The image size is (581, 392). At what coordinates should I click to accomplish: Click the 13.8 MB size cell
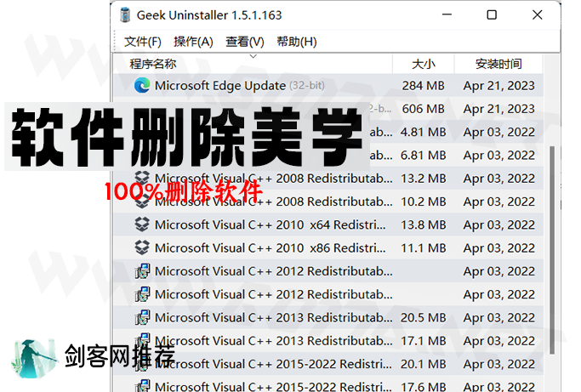(x=423, y=224)
